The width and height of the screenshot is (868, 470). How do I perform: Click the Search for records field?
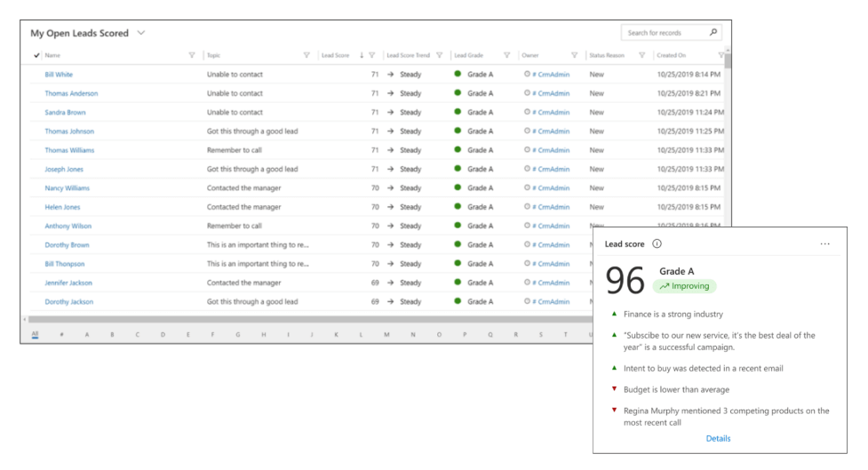(665, 33)
